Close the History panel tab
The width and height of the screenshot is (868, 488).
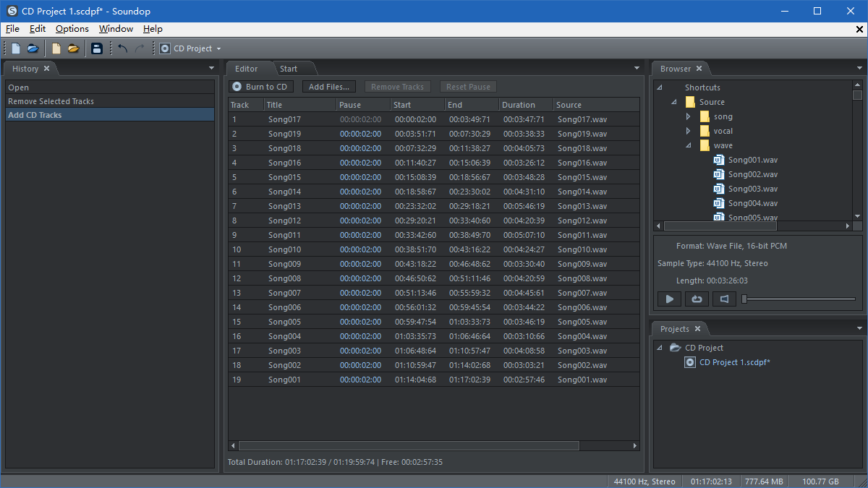47,69
